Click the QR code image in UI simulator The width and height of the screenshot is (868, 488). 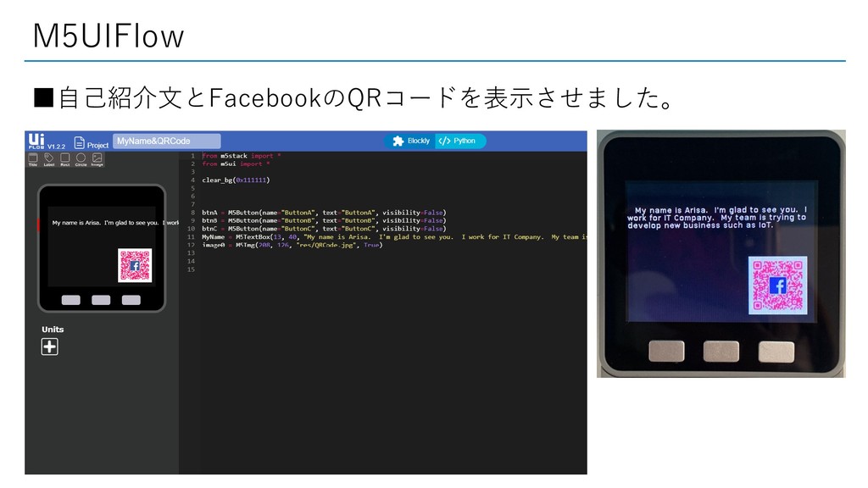pos(135,265)
